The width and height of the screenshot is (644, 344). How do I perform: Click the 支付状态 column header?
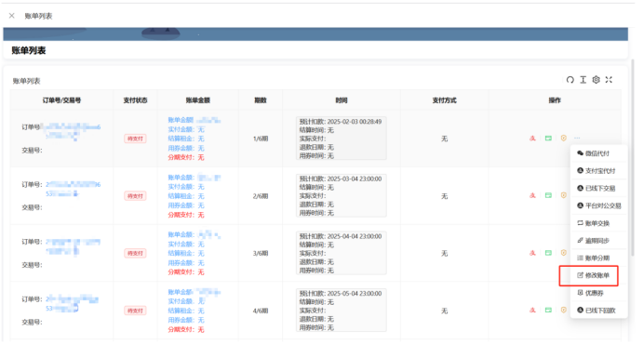pyautogui.click(x=135, y=100)
